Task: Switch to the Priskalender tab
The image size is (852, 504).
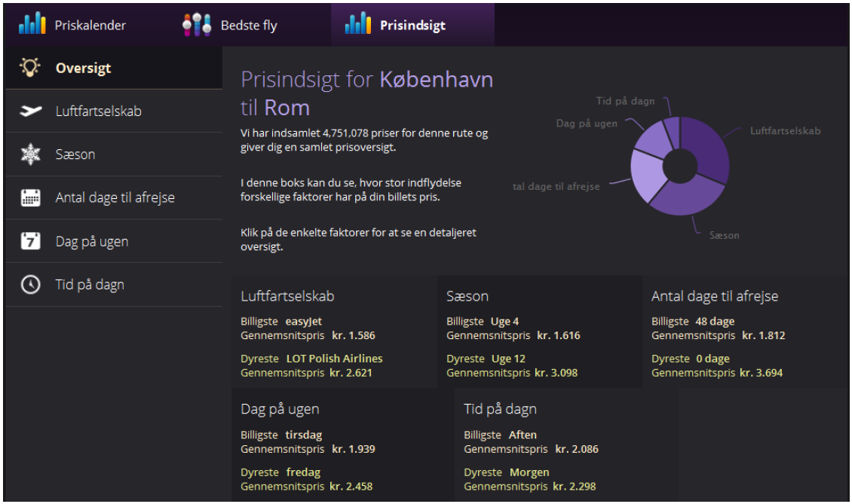Action: pos(90,25)
